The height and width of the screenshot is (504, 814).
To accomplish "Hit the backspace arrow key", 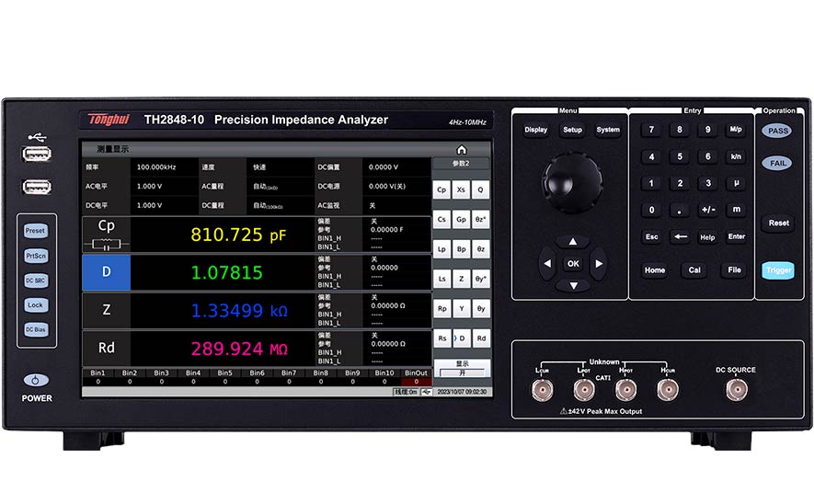I will [680, 236].
